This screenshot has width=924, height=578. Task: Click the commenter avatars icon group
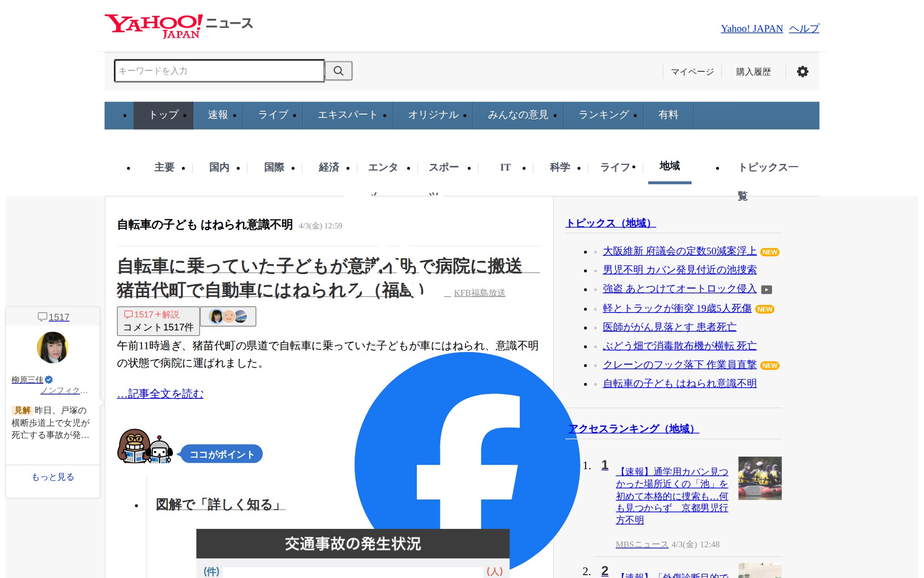pos(228,316)
